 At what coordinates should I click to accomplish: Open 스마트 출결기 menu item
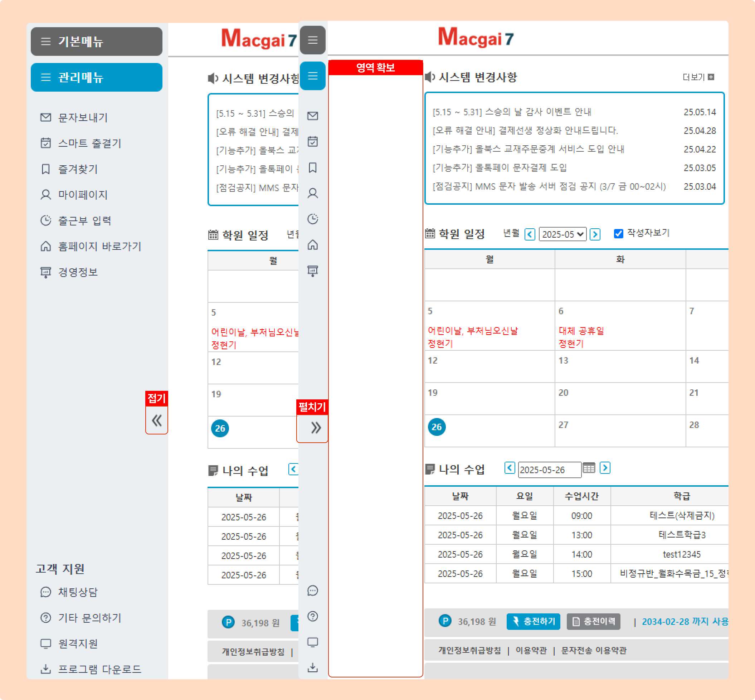(89, 143)
